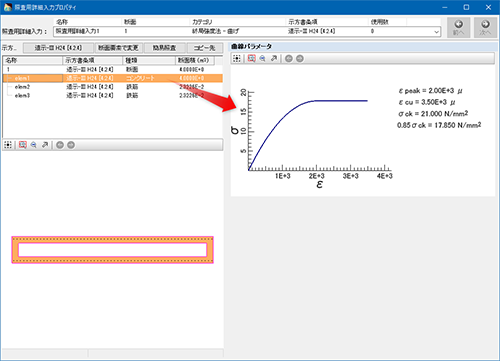This screenshot has width=500, height=361.
Task: Maximize the 照査用詳細入力プロパティ window
Action: [466, 7]
